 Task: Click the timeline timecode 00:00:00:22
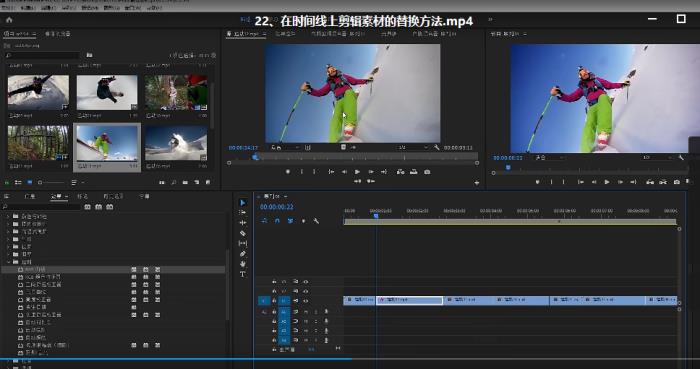(277, 207)
